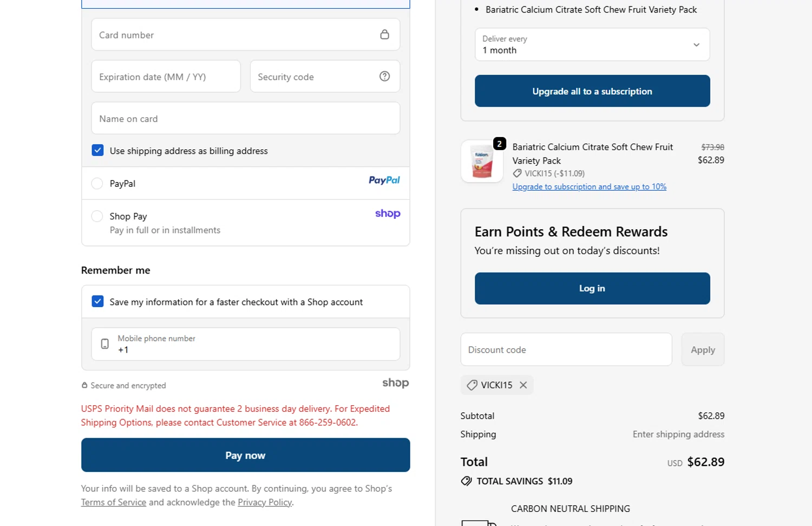
Task: Click the Bariatric Calcium product thumbnail
Action: click(482, 161)
